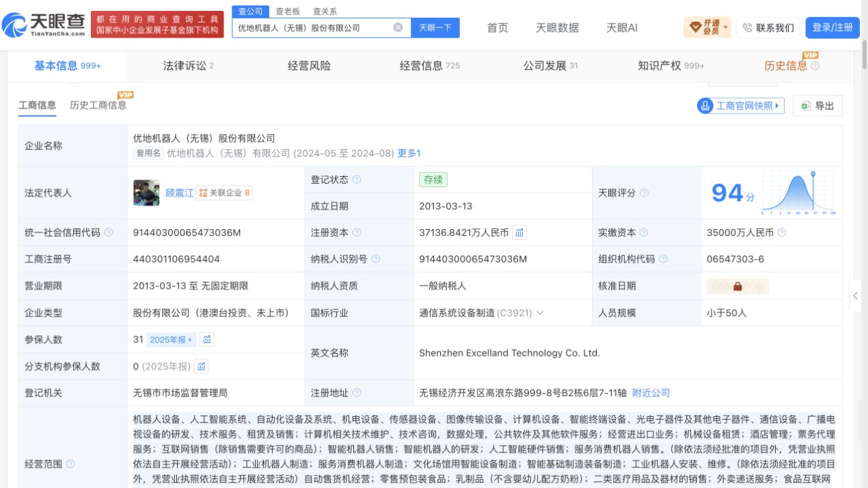The image size is (868, 488).
Task: Open 工商官网快照 snapshot button
Action: (x=740, y=106)
